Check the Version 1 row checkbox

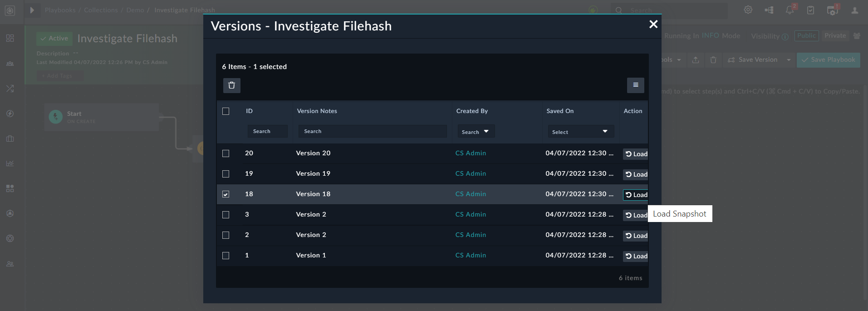point(226,256)
